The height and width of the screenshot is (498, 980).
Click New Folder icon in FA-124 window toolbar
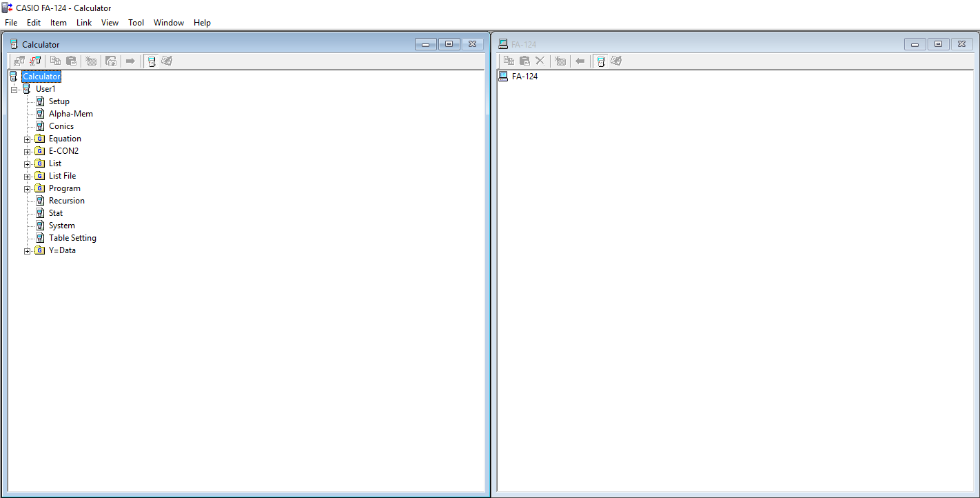pos(560,61)
